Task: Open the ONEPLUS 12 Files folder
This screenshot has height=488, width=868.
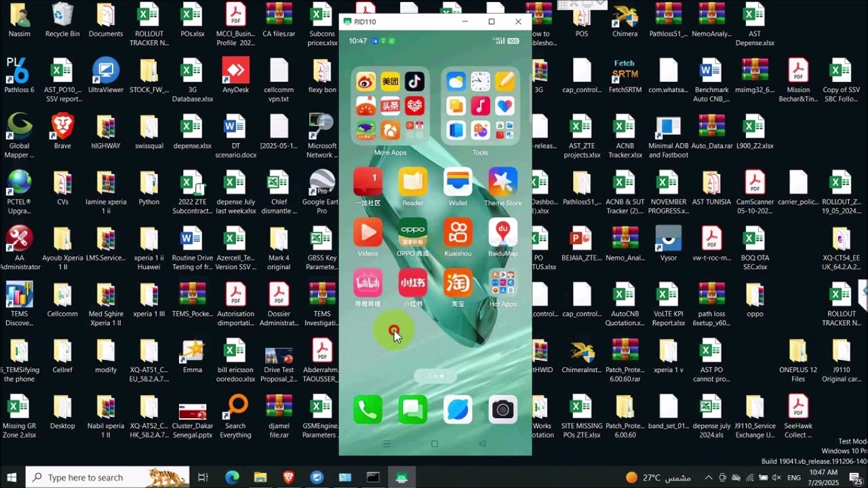Action: 798,360
